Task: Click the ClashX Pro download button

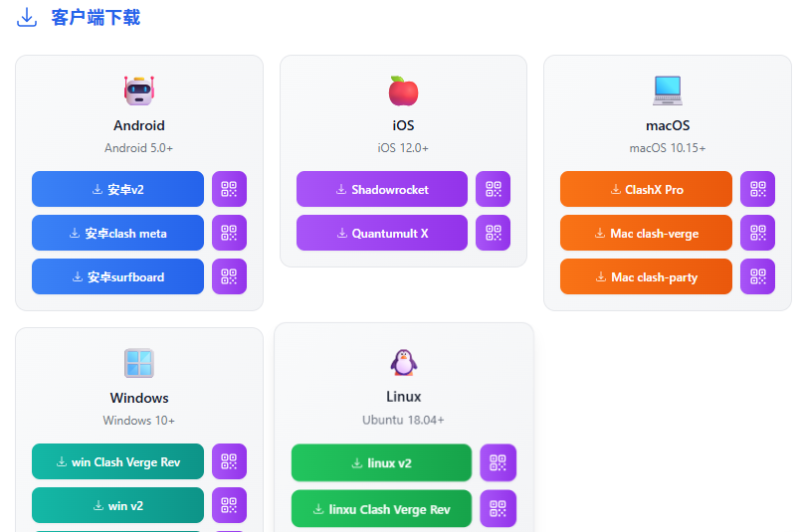Action: [646, 189]
